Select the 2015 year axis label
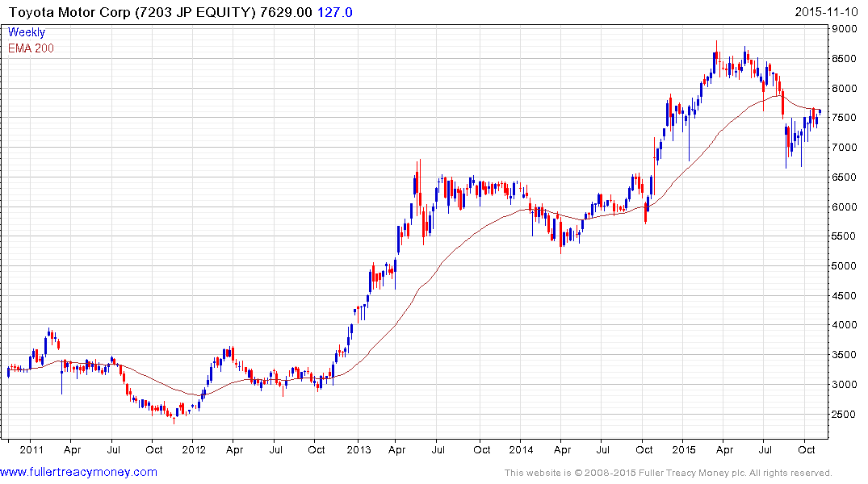 (x=684, y=449)
